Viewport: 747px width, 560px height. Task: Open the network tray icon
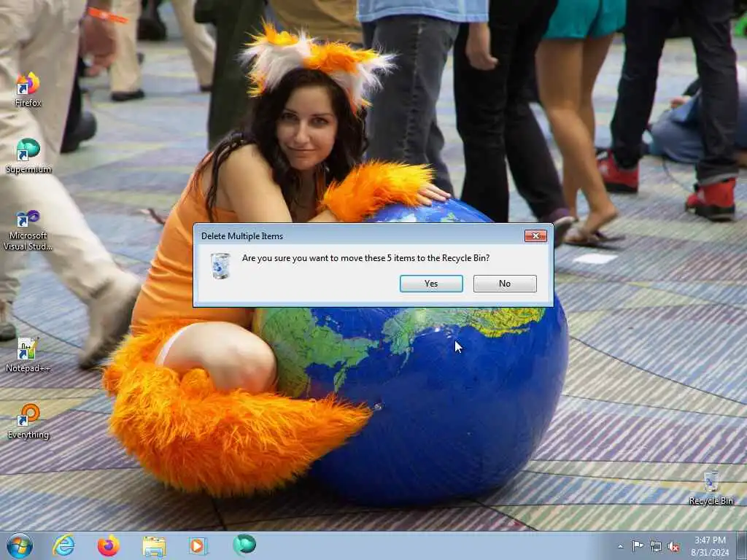656,547
